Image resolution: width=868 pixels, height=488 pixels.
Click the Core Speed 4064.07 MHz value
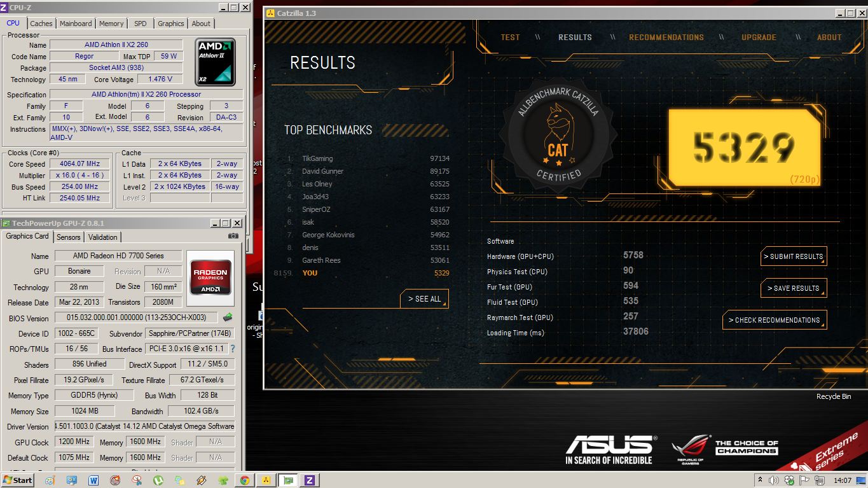[80, 164]
